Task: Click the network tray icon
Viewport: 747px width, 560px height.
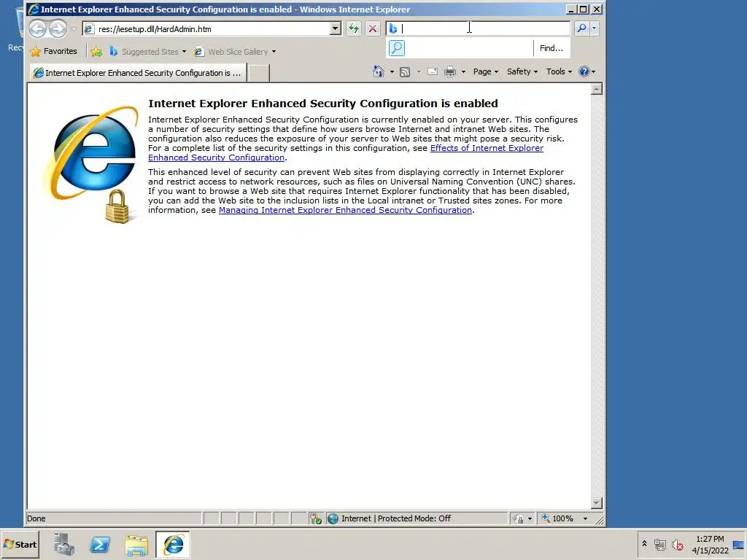Action: (659, 544)
